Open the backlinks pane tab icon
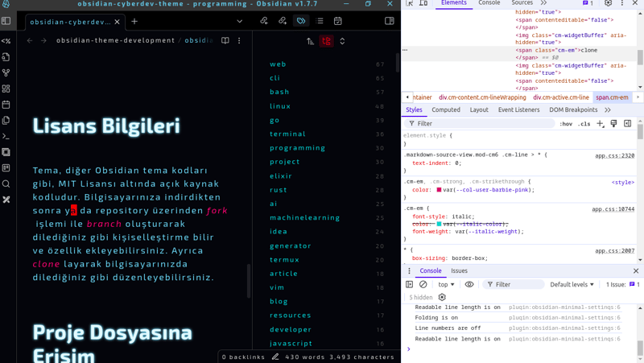 click(264, 21)
